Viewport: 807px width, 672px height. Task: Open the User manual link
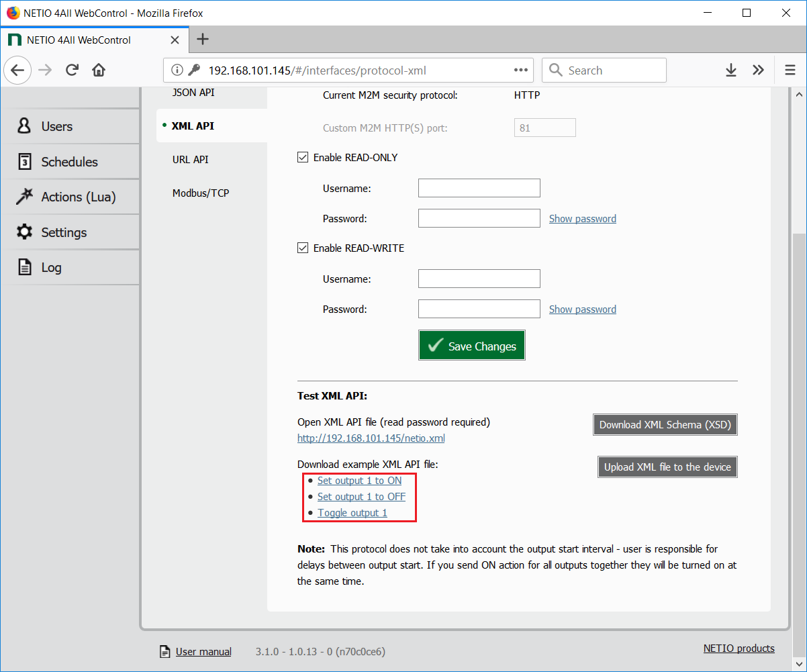[x=203, y=652]
